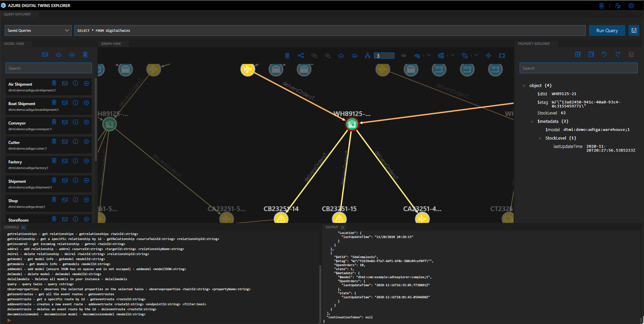The width and height of the screenshot is (644, 324).
Task: Select the GRAPH VIEW tab
Action: coord(111,44)
